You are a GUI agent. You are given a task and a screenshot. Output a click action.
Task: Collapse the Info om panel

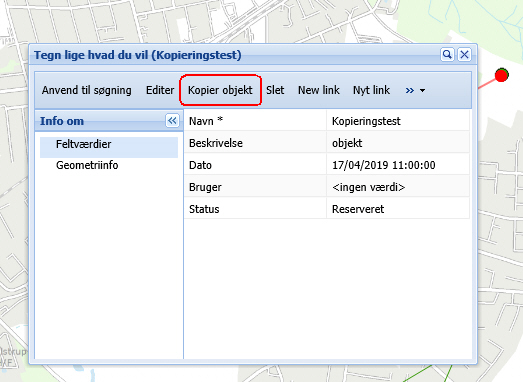(172, 120)
